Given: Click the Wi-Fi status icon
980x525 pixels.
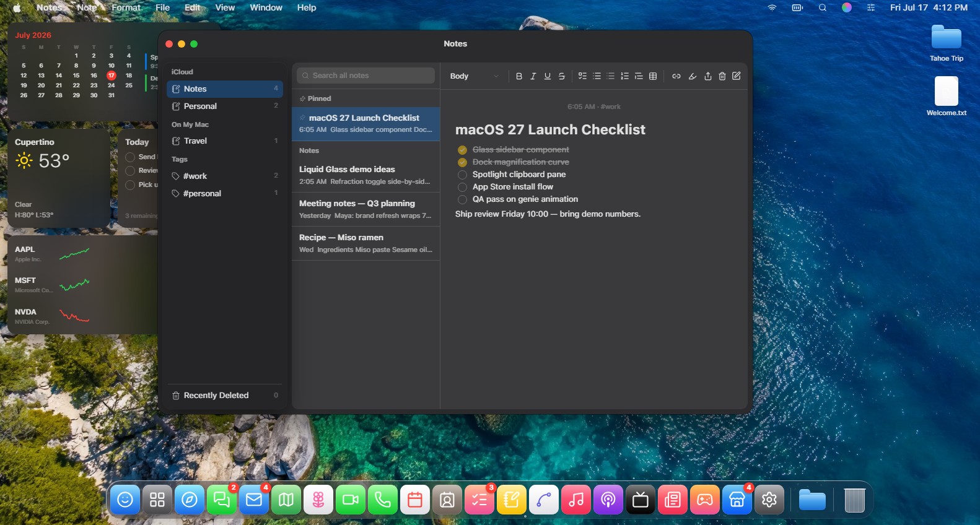Looking at the screenshot, I should click(772, 7).
